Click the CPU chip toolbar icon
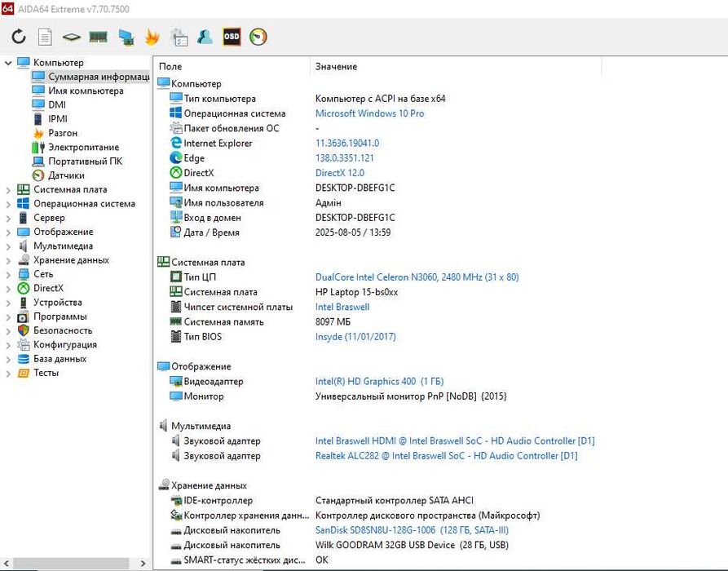Image resolution: width=728 pixels, height=571 pixels. coord(72,37)
